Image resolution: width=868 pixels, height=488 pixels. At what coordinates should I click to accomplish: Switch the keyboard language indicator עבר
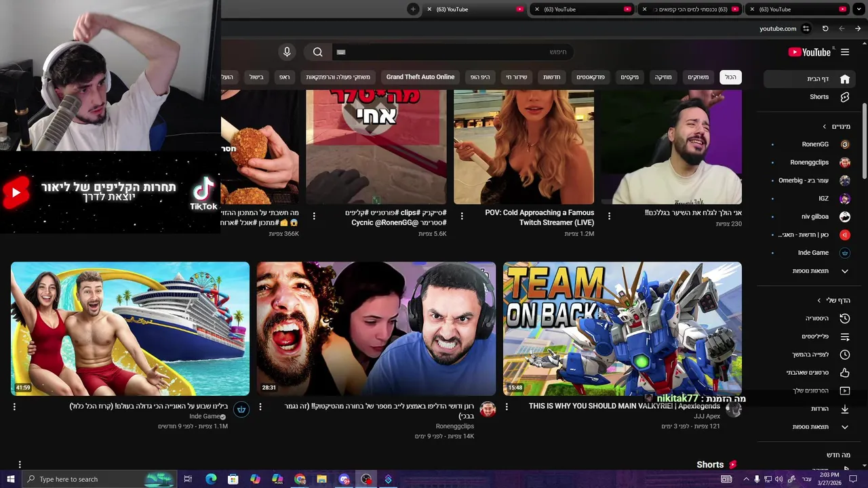click(x=807, y=479)
